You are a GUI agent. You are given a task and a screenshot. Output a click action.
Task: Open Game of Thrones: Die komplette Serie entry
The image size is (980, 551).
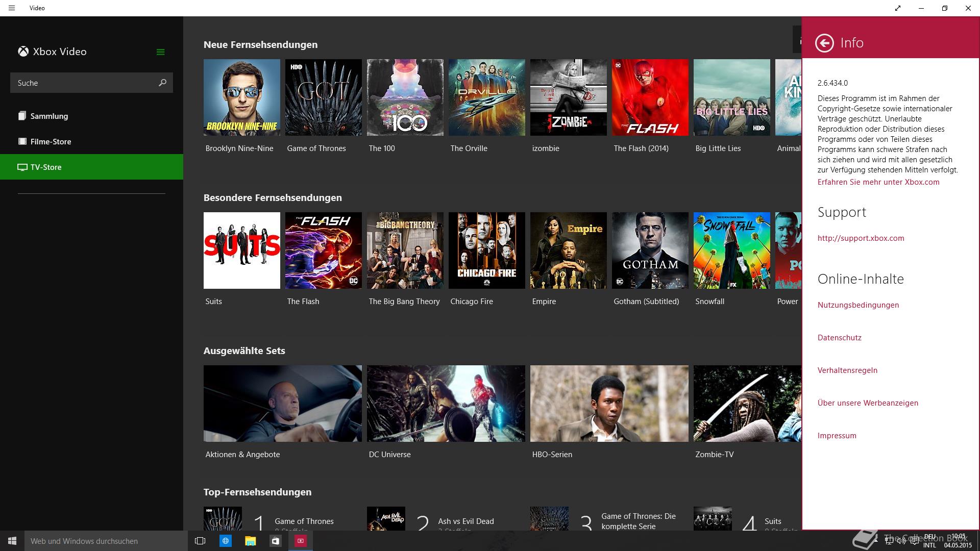point(609,519)
